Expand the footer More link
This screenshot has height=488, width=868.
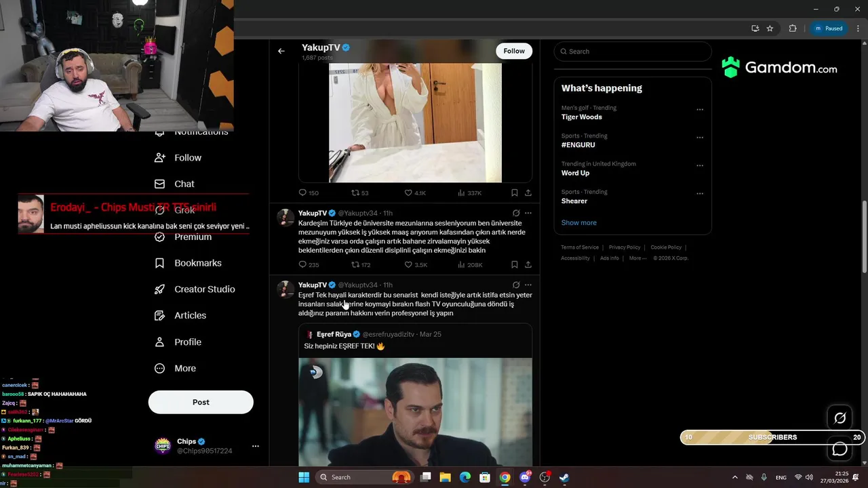pyautogui.click(x=637, y=258)
